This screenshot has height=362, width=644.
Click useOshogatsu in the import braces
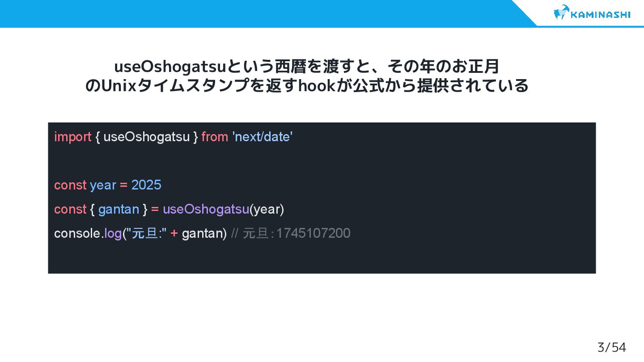tap(147, 137)
